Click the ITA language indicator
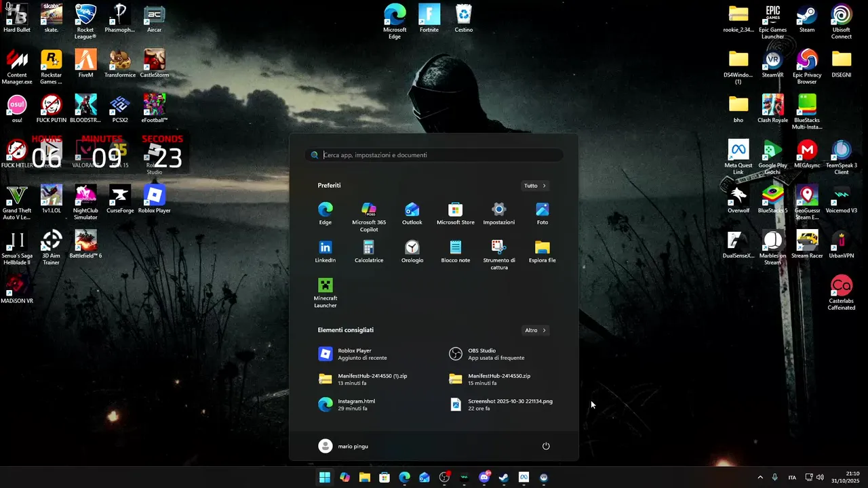 click(x=792, y=478)
